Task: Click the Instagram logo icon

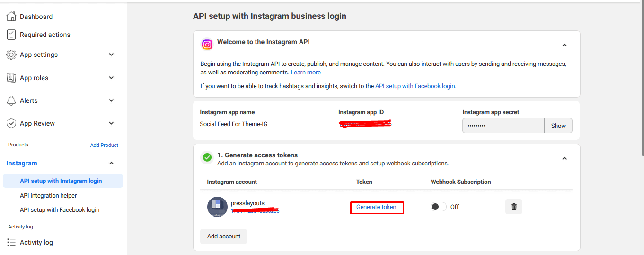Action: click(207, 45)
